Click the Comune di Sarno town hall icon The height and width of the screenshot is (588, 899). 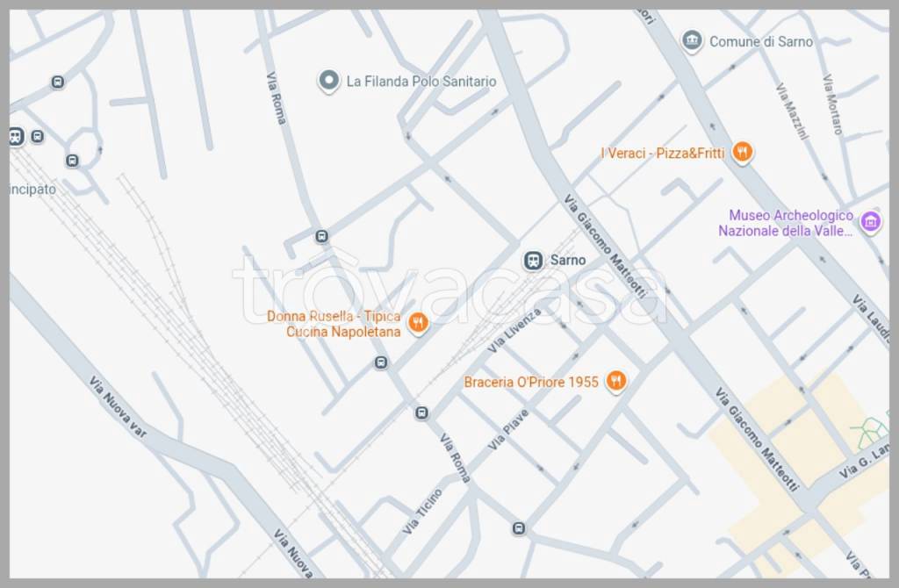[692, 41]
